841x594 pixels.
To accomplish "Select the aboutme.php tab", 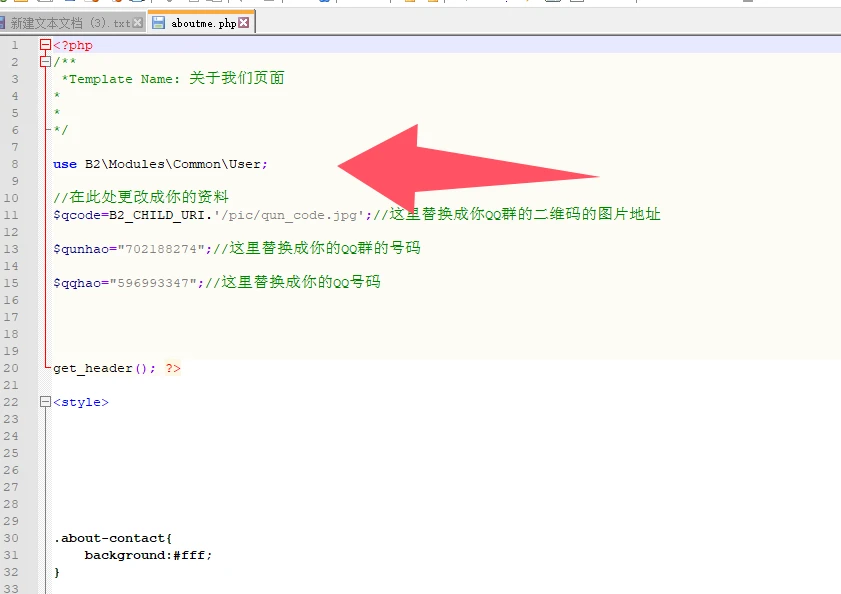I will [x=203, y=22].
